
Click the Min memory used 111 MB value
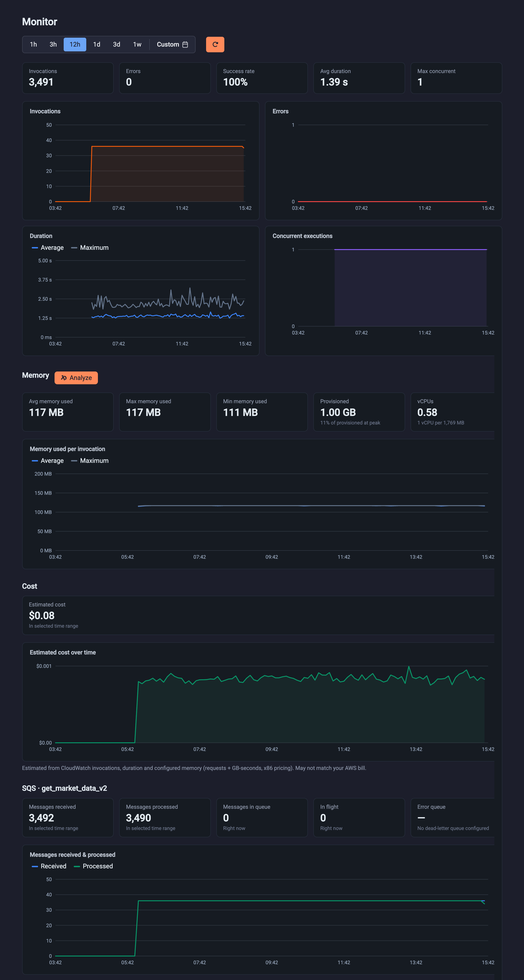240,412
